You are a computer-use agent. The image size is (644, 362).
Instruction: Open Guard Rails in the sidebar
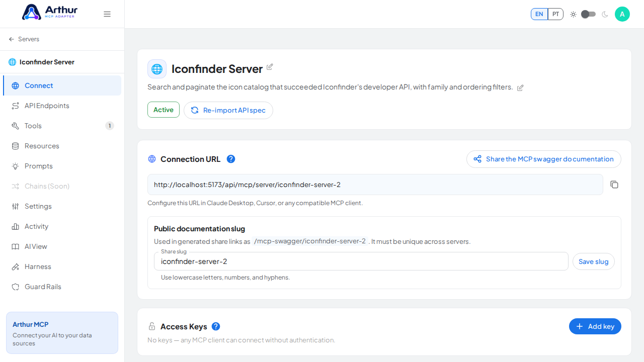62,287
